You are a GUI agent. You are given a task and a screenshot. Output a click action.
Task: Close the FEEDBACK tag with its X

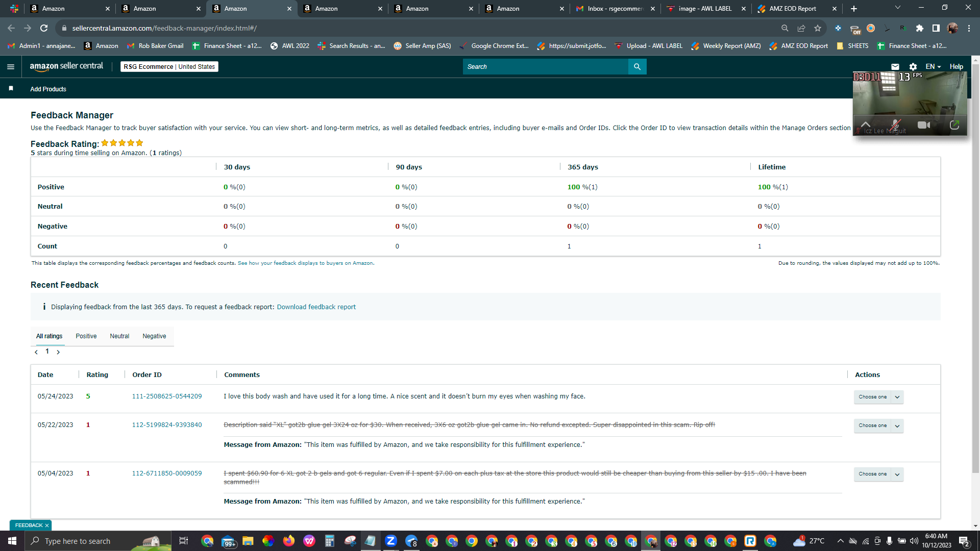(x=47, y=525)
